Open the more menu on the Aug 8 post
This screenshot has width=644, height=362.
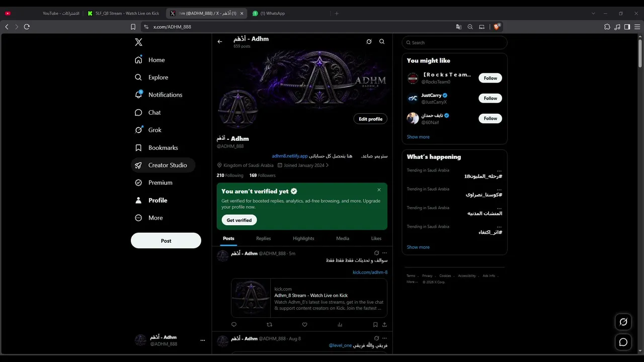tap(384, 338)
